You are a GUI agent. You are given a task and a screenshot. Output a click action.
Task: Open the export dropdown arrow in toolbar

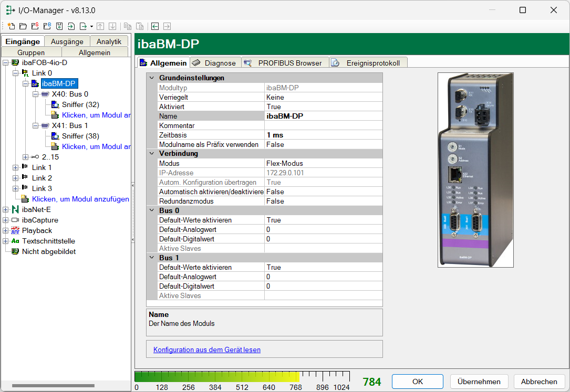(x=91, y=26)
